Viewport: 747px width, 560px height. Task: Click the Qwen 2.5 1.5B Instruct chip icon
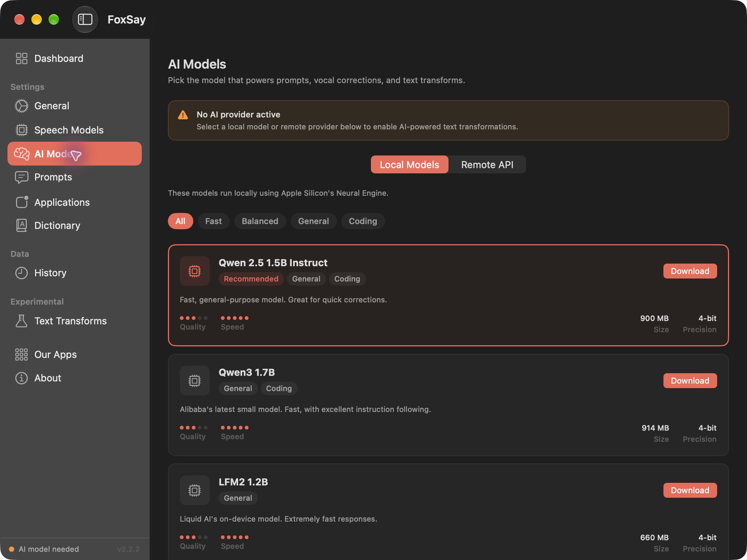pos(195,271)
